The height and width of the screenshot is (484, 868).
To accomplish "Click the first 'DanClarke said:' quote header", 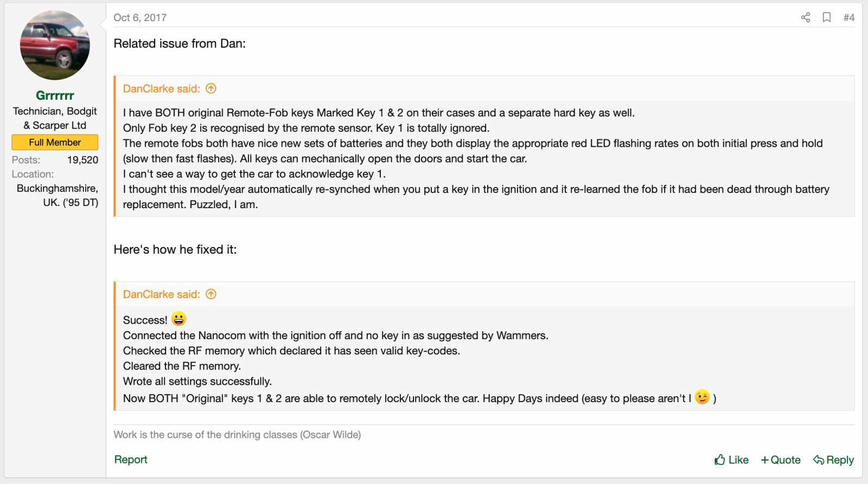I will coord(162,88).
